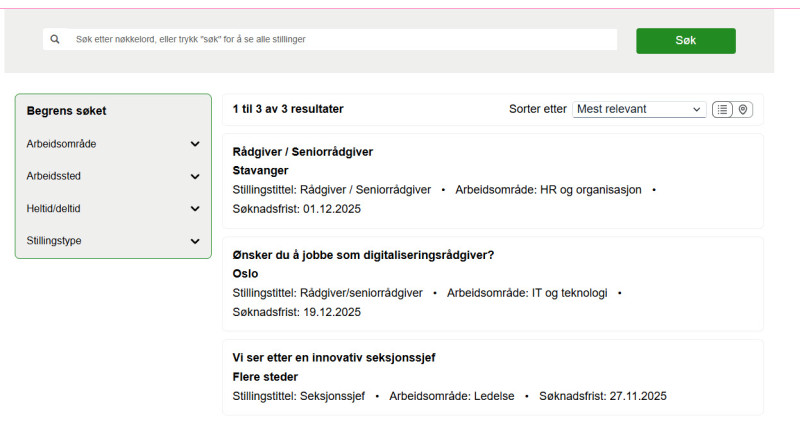
Task: Open the Mest relevant sort dropdown
Action: 639,109
